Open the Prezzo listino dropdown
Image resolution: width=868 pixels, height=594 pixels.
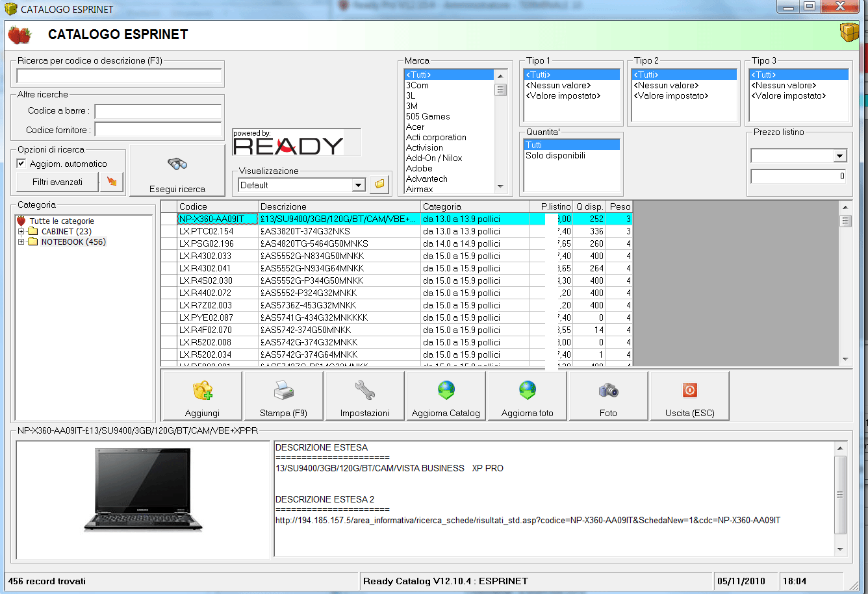click(840, 156)
